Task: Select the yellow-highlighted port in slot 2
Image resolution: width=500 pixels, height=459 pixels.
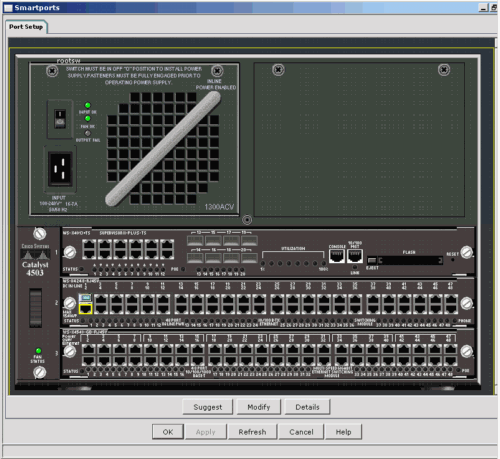Action: point(85,309)
